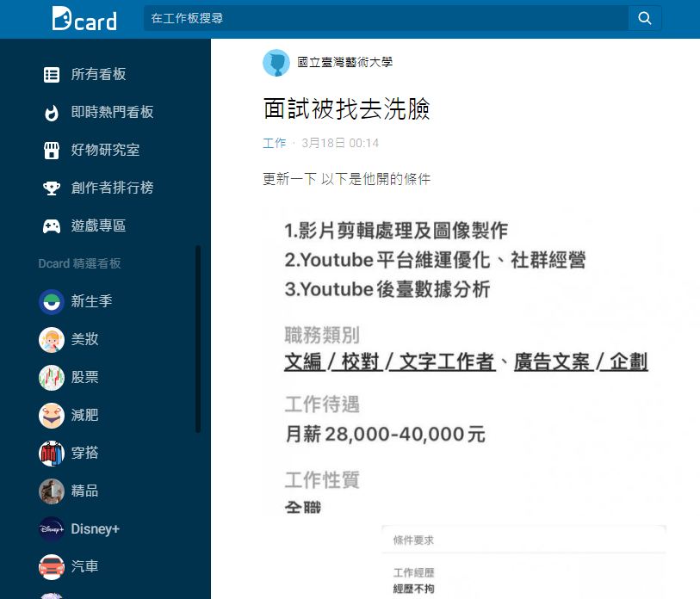This screenshot has height=599, width=700.
Task: Click the 股票 chart board icon
Action: [x=52, y=378]
